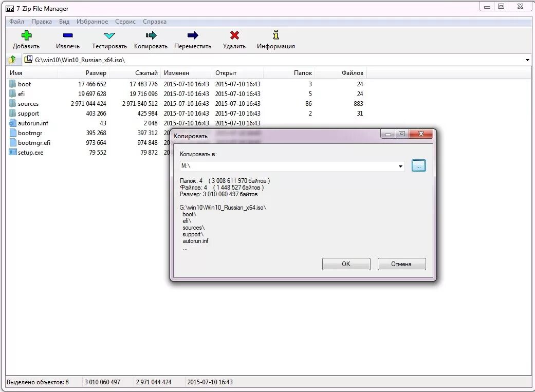Open the Файл menu

(x=16, y=22)
